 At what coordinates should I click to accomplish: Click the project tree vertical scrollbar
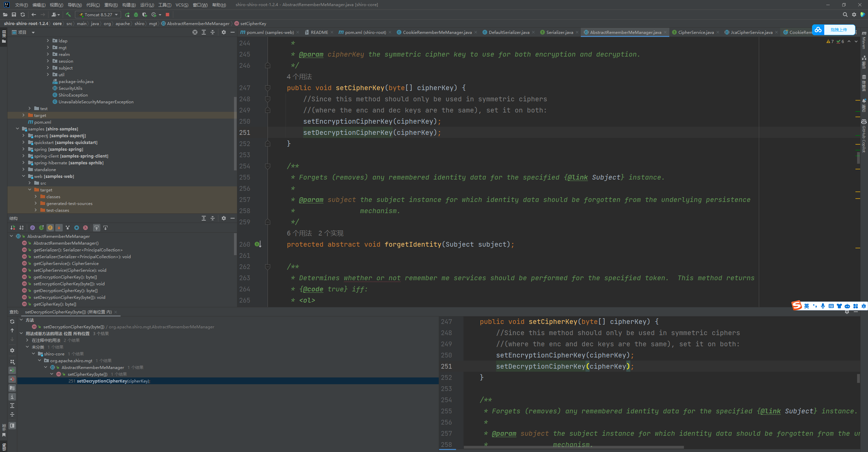pos(235,134)
